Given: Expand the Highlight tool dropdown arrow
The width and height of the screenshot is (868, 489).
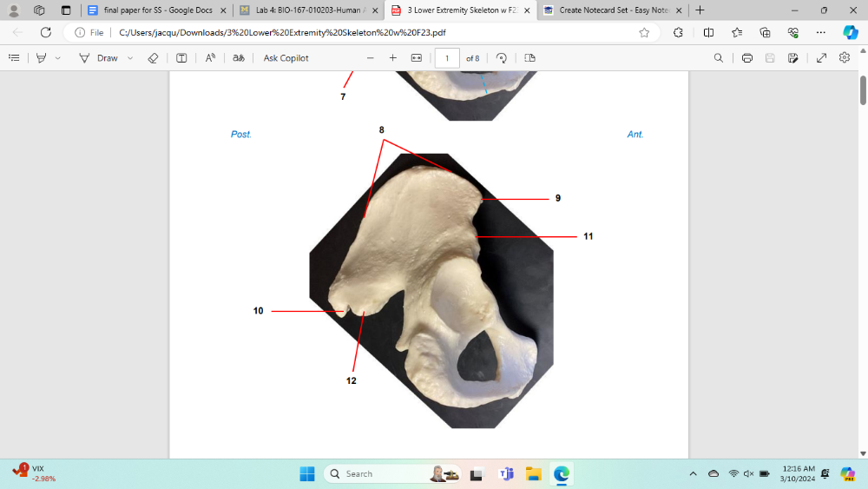Looking at the screenshot, I should tap(58, 58).
